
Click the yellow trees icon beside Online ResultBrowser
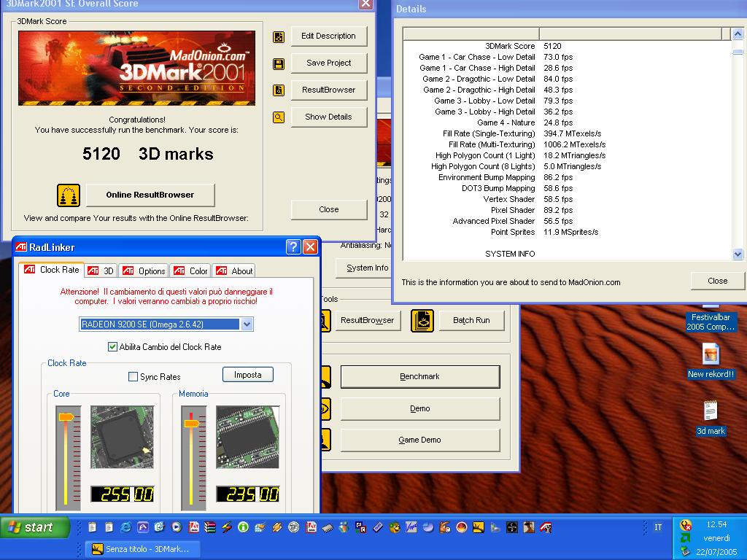click(69, 195)
